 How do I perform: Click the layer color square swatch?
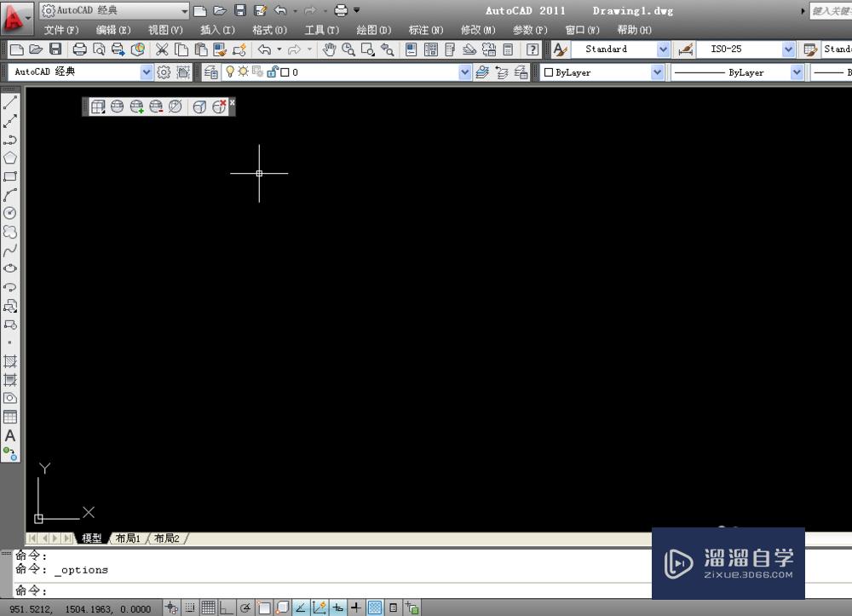285,72
